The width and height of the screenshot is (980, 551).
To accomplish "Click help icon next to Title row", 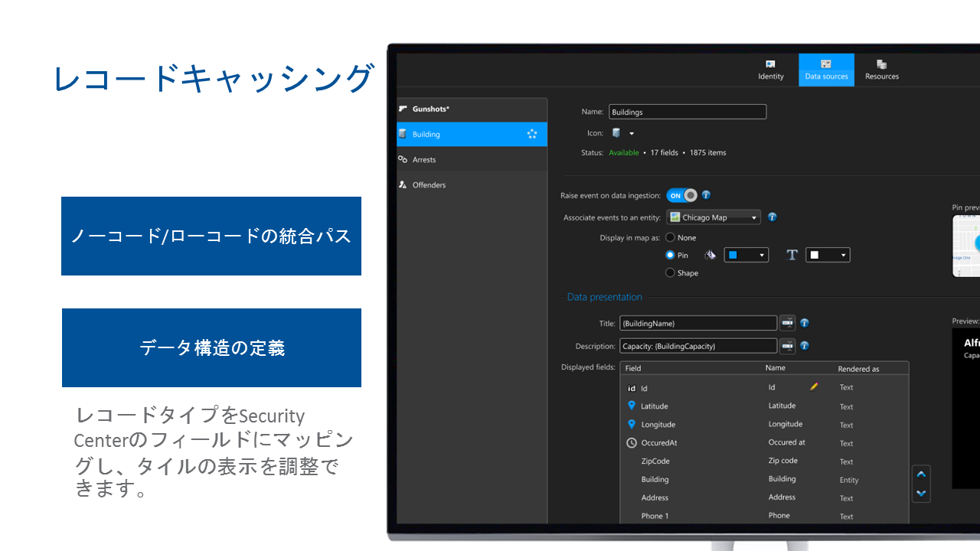I will [805, 323].
